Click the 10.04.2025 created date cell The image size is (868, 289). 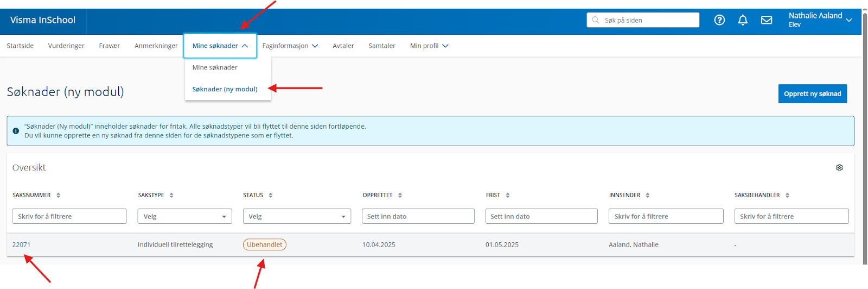tap(379, 244)
